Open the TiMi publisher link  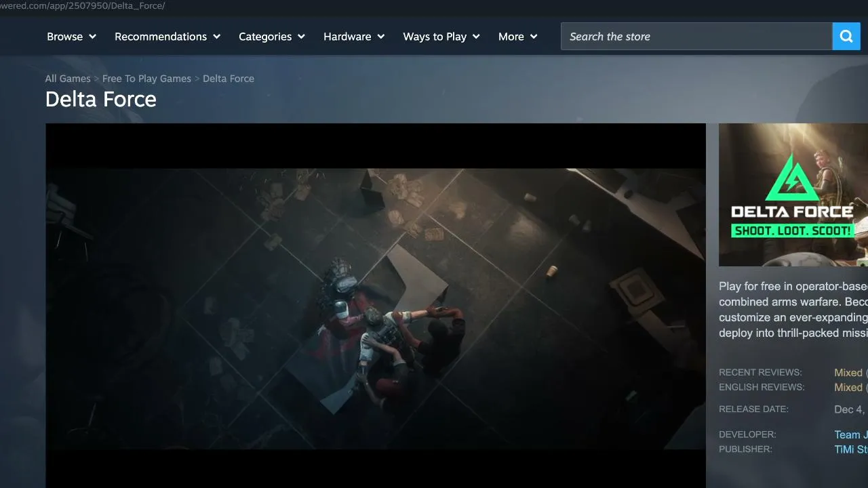point(851,450)
